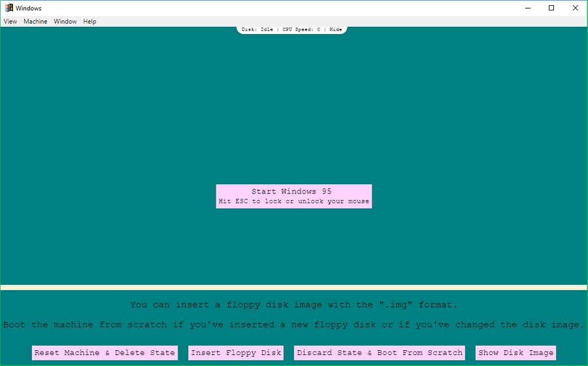The height and width of the screenshot is (366, 588).
Task: Close the Windows app window
Action: [x=575, y=8]
